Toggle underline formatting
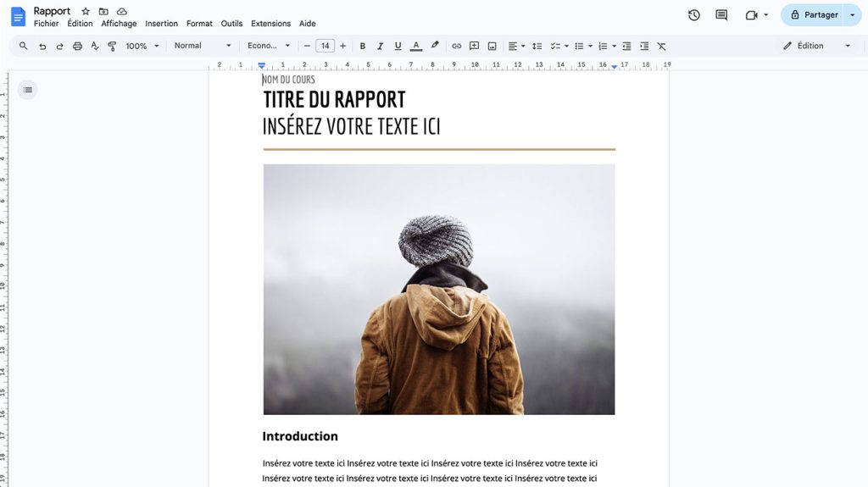This screenshot has height=487, width=868. 398,46
